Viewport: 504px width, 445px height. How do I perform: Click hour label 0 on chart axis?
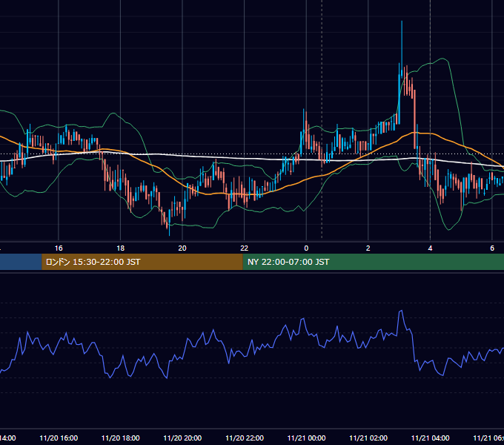tap(306, 248)
